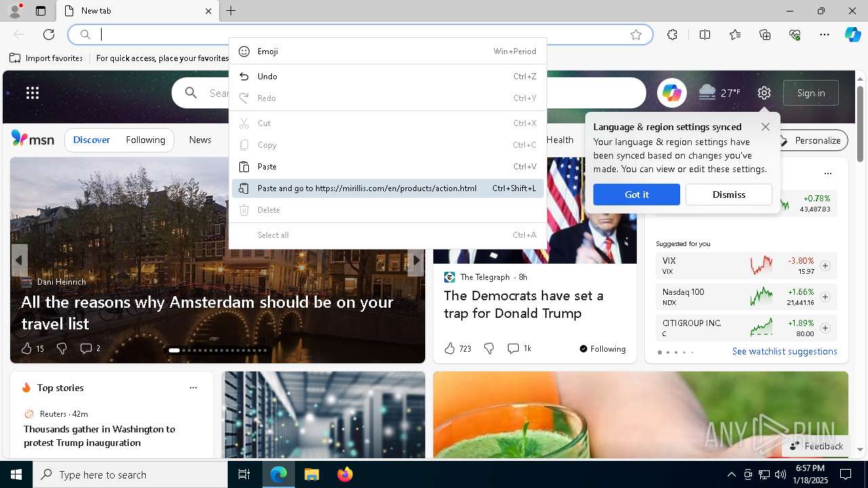
Task: Like the Democrats article with thumbs up
Action: pos(450,348)
